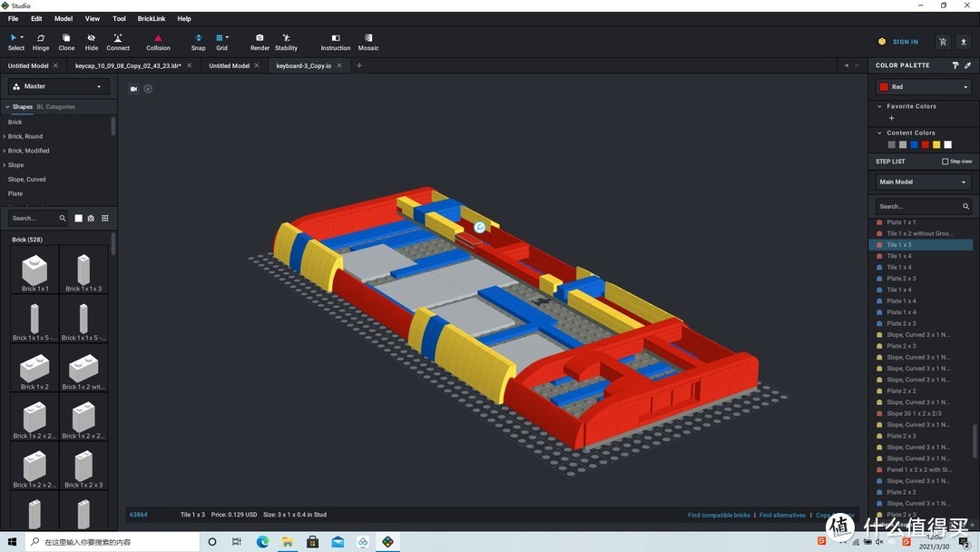Click Find compatible bricks link

(x=719, y=515)
